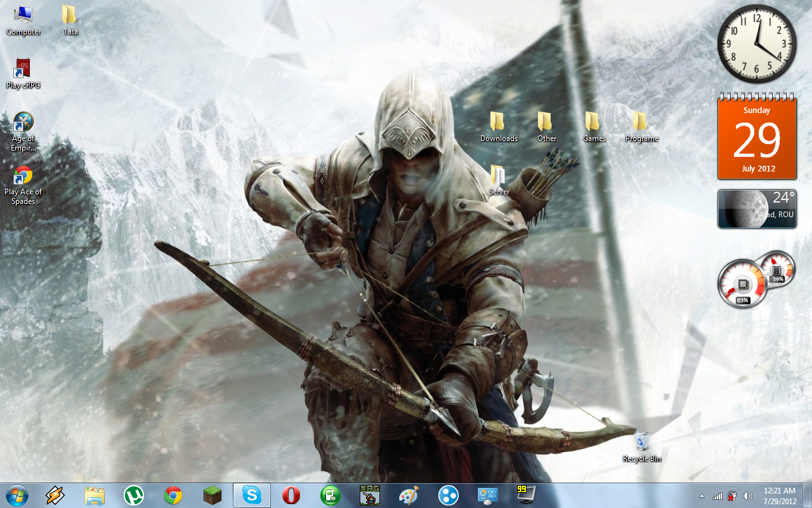Select the Age of Empires shortcut
The width and height of the screenshot is (812, 508).
[x=23, y=131]
